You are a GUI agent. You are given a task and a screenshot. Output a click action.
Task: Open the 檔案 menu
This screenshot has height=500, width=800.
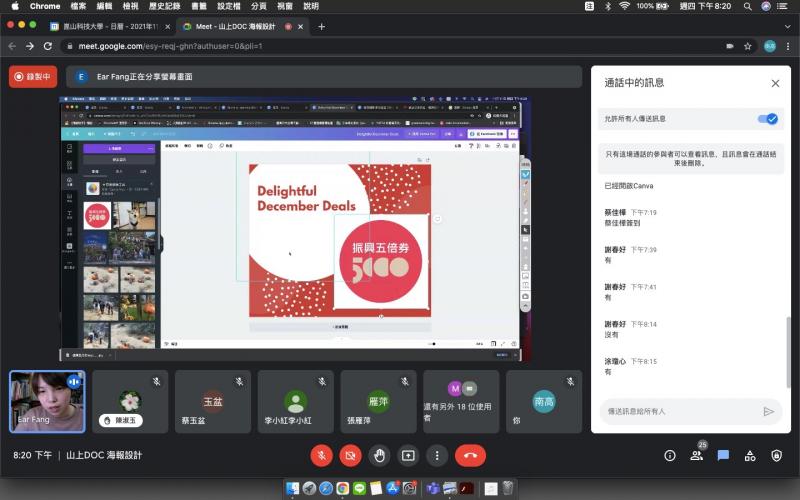[x=78, y=6]
